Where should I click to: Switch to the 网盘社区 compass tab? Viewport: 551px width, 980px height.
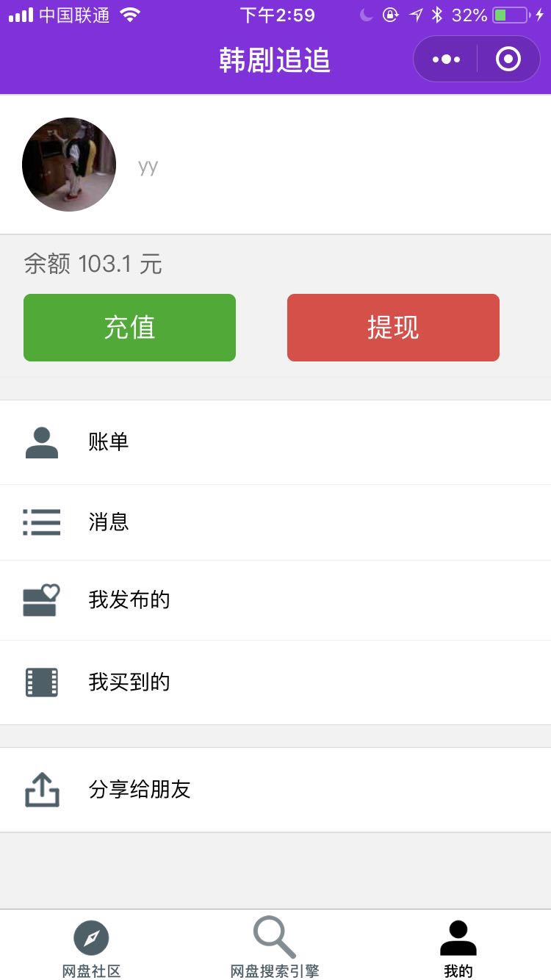coord(91,949)
